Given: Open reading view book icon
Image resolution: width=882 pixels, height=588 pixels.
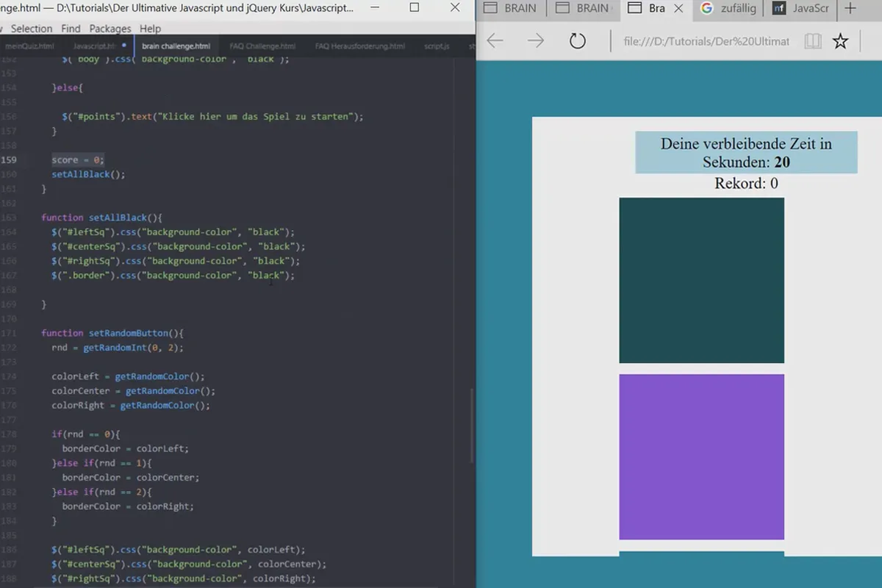Looking at the screenshot, I should click(812, 41).
